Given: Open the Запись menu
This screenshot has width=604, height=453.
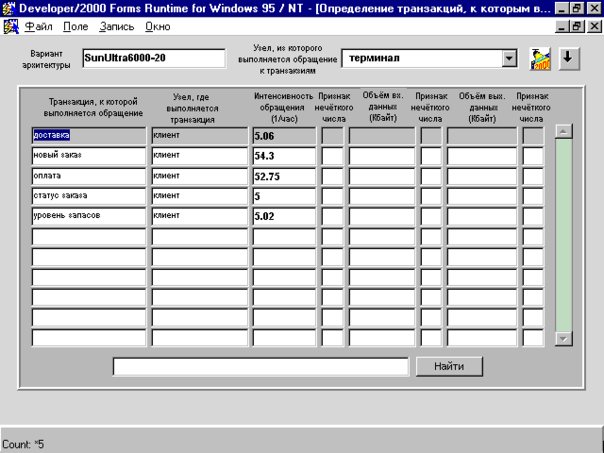Looking at the screenshot, I should pyautogui.click(x=117, y=27).
